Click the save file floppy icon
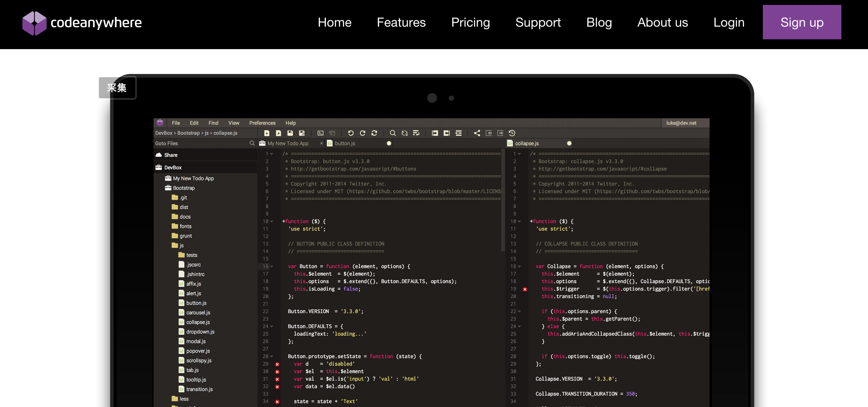868x407 pixels. point(290,133)
